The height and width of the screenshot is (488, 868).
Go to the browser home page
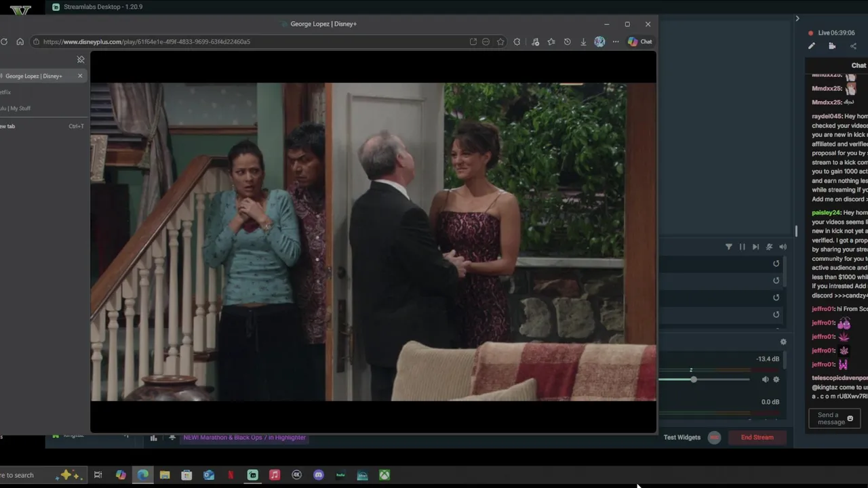tap(20, 41)
